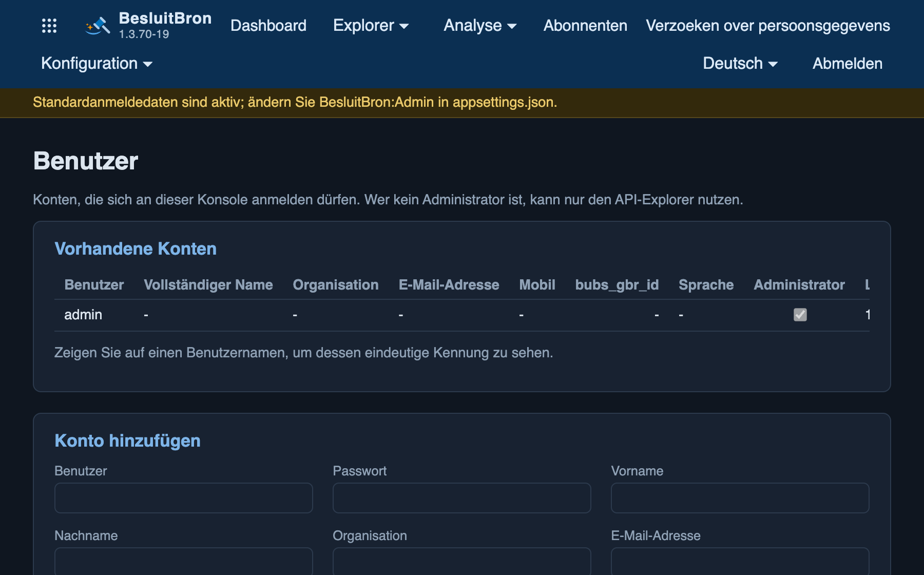The height and width of the screenshot is (575, 924).
Task: Click the Administrator column header
Action: (799, 285)
